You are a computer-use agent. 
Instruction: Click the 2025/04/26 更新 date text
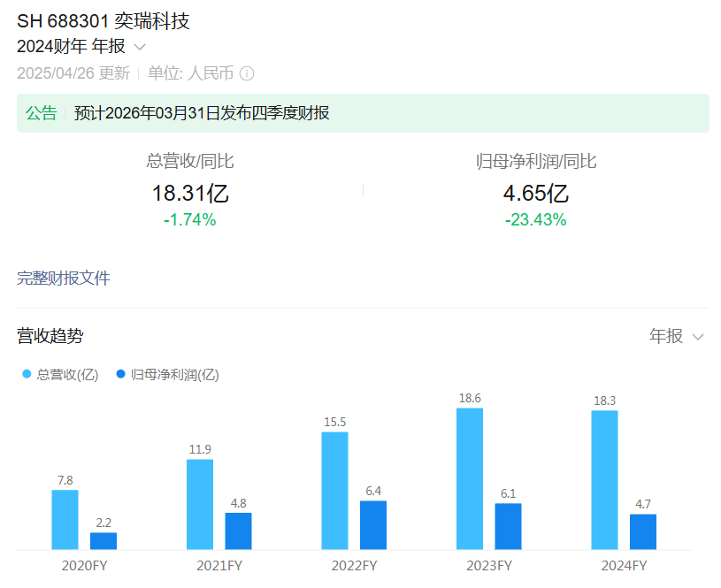[73, 73]
